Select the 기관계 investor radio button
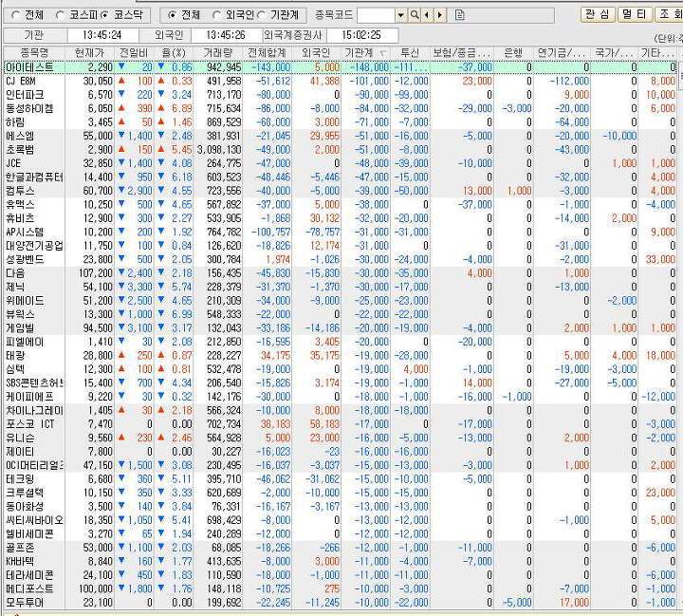This screenshot has width=683, height=616. click(x=261, y=15)
